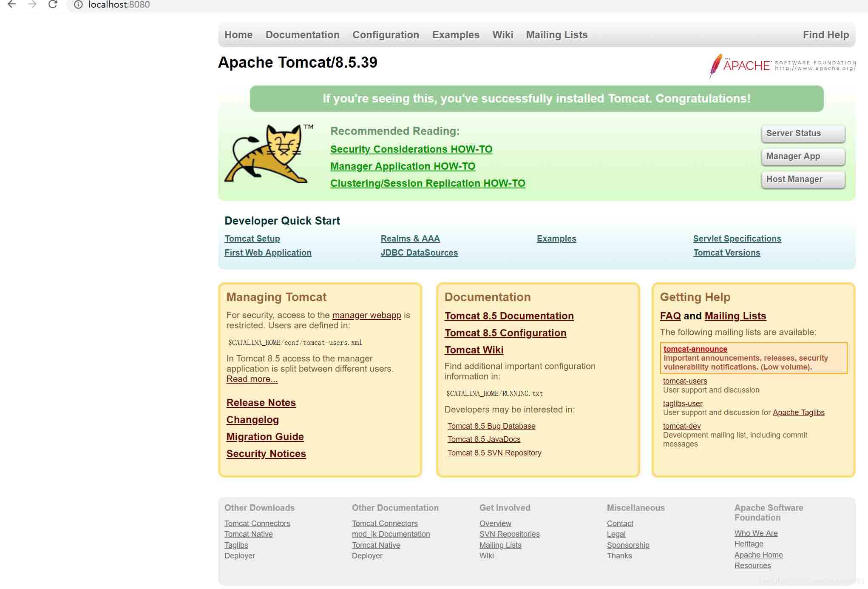
Task: Open Manager Application HOW-TO link
Action: click(x=403, y=166)
